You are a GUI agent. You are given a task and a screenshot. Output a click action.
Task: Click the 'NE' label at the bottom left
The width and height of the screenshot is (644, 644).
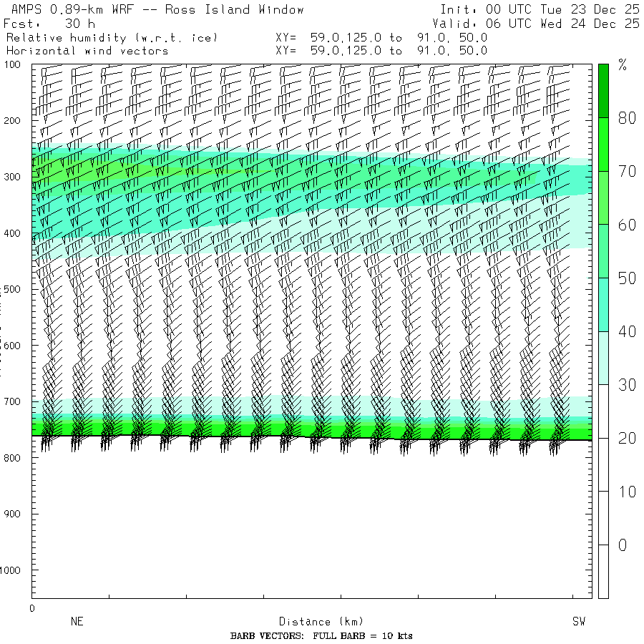coord(77,622)
